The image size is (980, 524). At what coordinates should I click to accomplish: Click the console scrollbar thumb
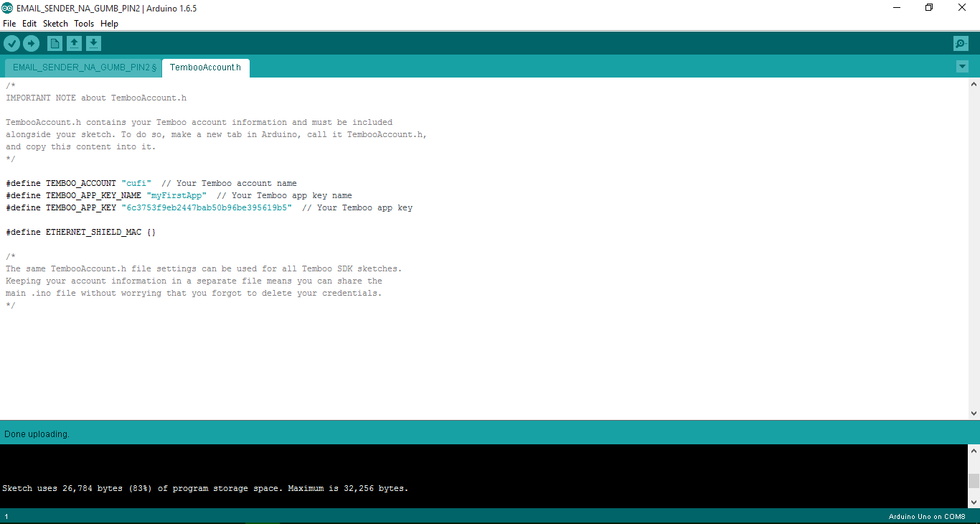click(x=974, y=481)
